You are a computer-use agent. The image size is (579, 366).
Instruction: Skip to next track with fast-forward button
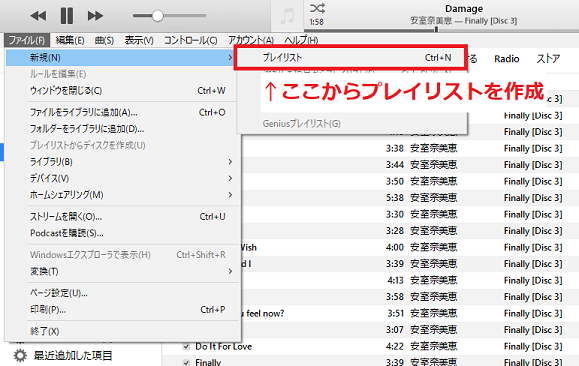[95, 16]
